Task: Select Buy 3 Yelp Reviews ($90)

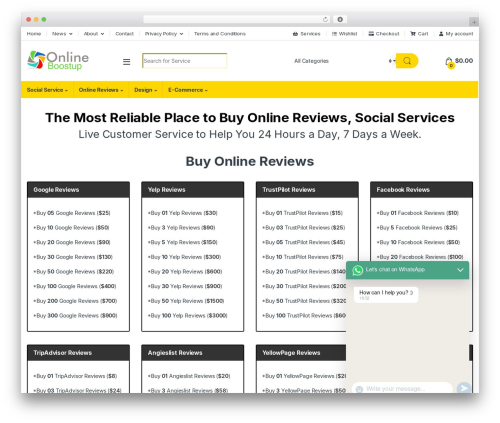Action: pyautogui.click(x=182, y=228)
